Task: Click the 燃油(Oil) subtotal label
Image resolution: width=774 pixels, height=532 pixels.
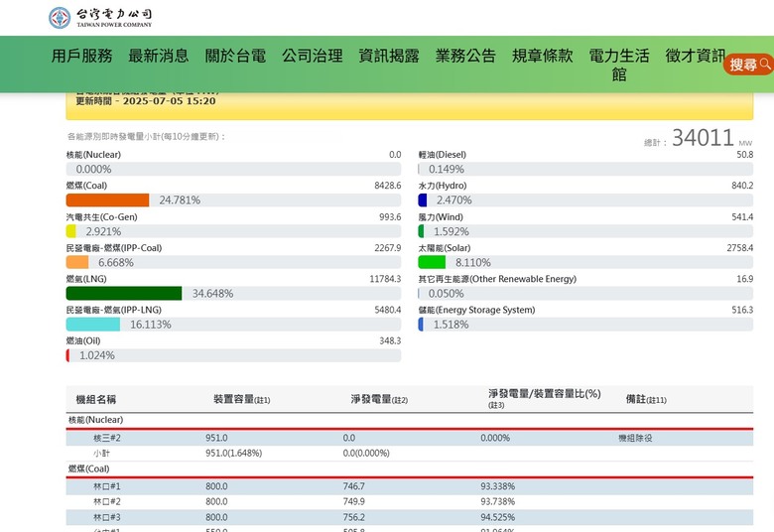Action: pyautogui.click(x=83, y=340)
